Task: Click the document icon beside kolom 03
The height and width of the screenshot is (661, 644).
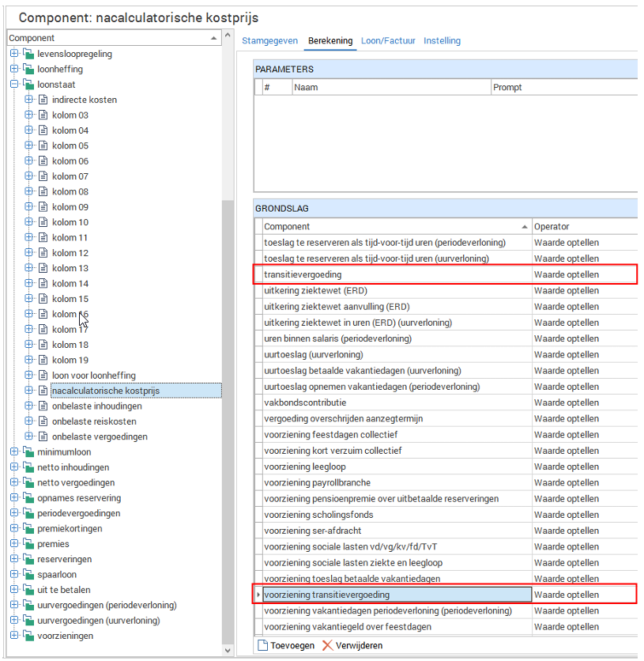Action: click(43, 115)
